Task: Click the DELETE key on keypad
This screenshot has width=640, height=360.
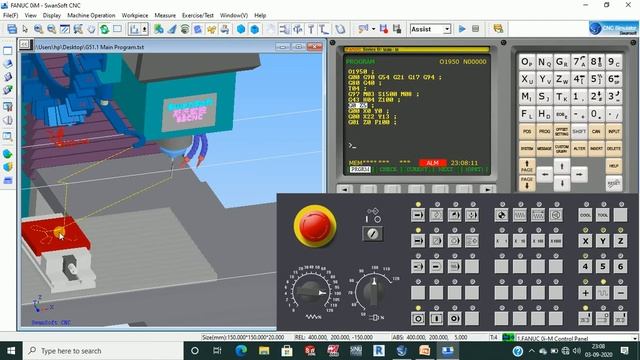Action: point(613,149)
